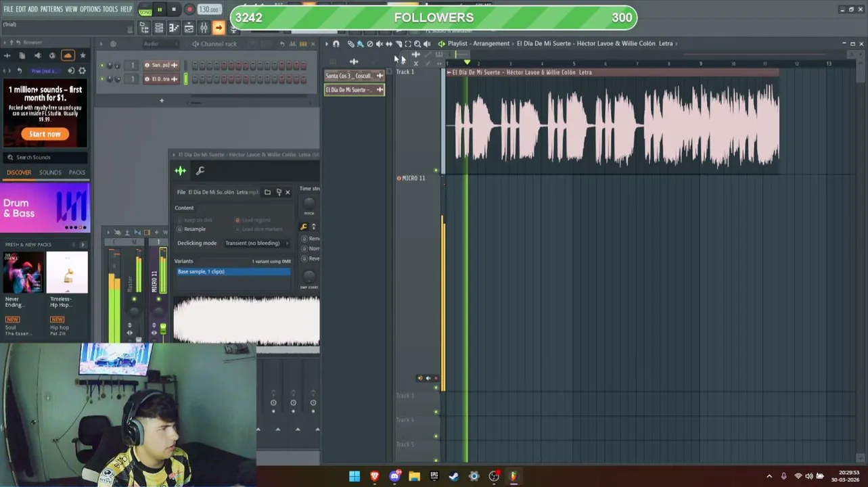This screenshot has width=868, height=487.
Task: Select the playlist Playback speaker tool
Action: [426, 44]
